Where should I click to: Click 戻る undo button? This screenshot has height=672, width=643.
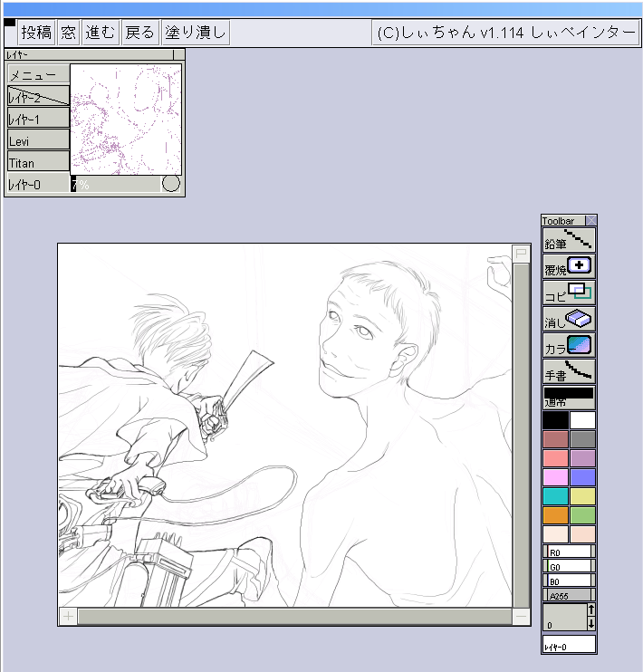point(139,33)
